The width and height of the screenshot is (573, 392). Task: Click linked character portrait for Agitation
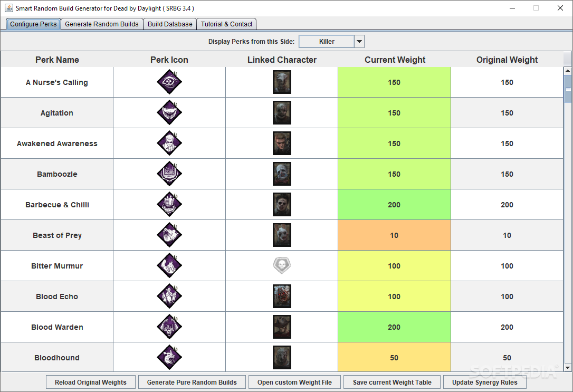282,113
